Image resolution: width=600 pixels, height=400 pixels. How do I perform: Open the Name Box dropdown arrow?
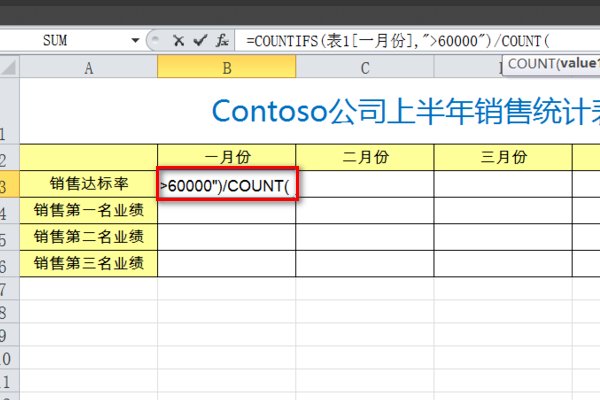tap(135, 40)
